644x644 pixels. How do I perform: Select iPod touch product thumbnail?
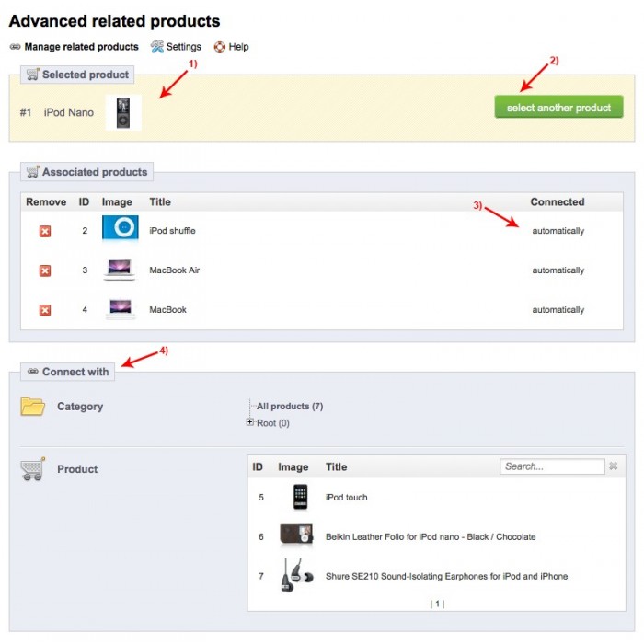tap(300, 497)
